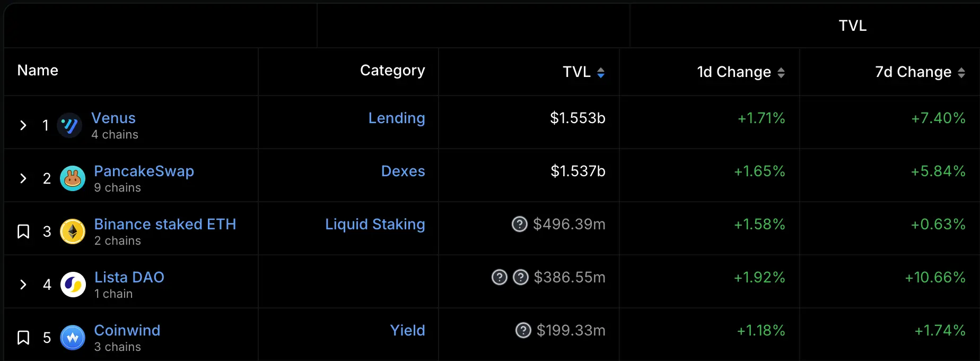Click the leftmost question mark beside $386.55m
Viewport: 980px width, 361px height.
(x=500, y=278)
